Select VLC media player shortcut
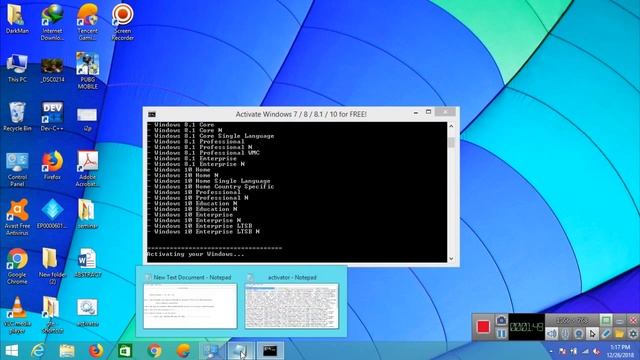Image resolution: width=640 pixels, height=360 pixels. [17, 315]
